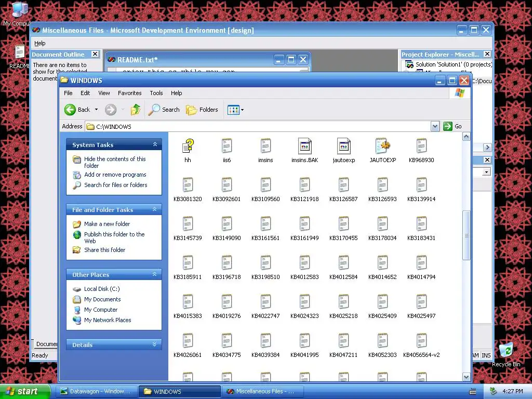This screenshot has width=532, height=399.
Task: Select the KB3145739 file icon
Action: 188,224
